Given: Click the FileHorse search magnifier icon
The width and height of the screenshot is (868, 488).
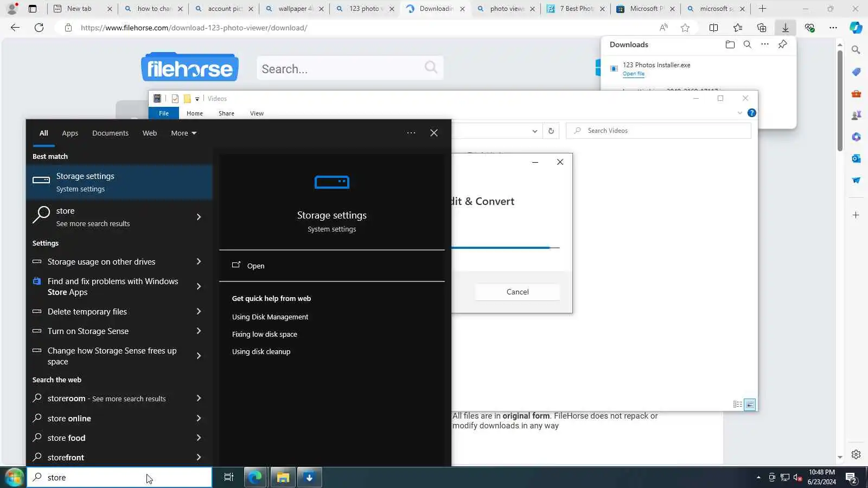Looking at the screenshot, I should click(431, 67).
